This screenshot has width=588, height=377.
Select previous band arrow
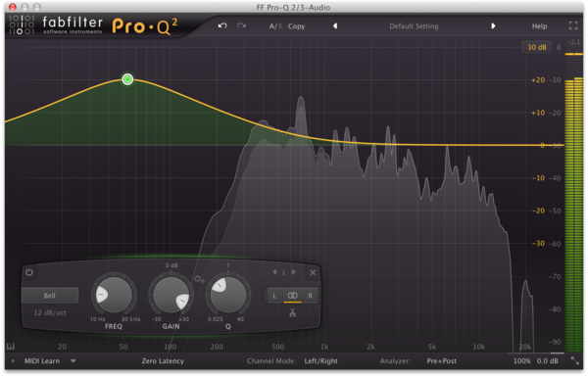(x=274, y=272)
